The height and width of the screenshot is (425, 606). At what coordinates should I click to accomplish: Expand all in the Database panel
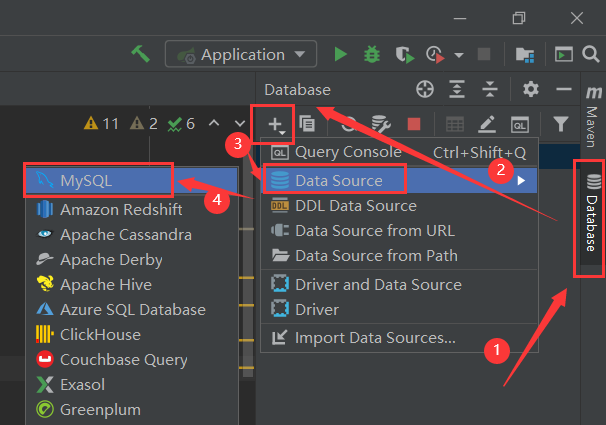tap(457, 89)
